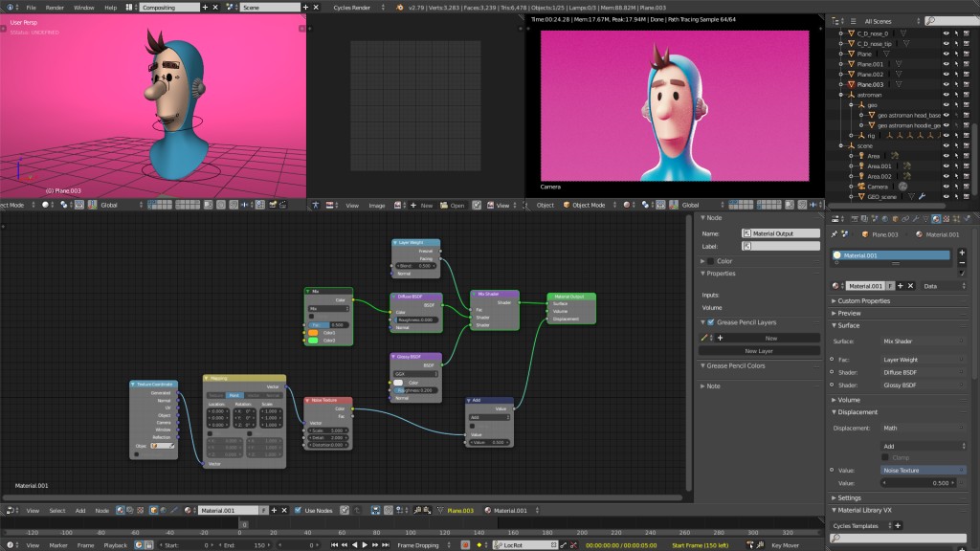Open the All Scenes display mode dropdown in the Outliner

coord(879,22)
